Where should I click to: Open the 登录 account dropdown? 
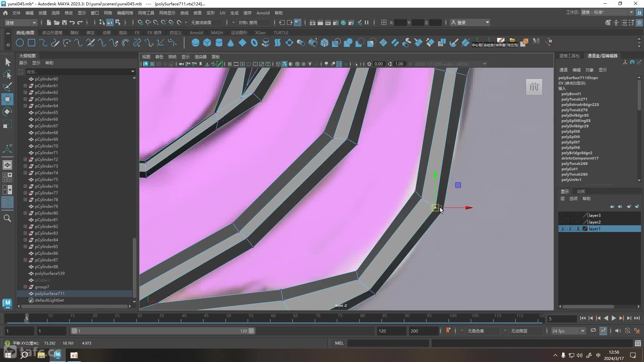tap(470, 22)
